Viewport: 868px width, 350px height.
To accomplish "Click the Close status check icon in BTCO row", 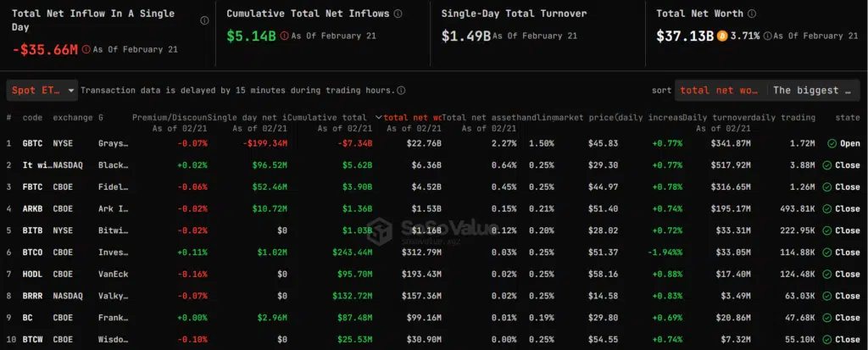I will click(827, 253).
